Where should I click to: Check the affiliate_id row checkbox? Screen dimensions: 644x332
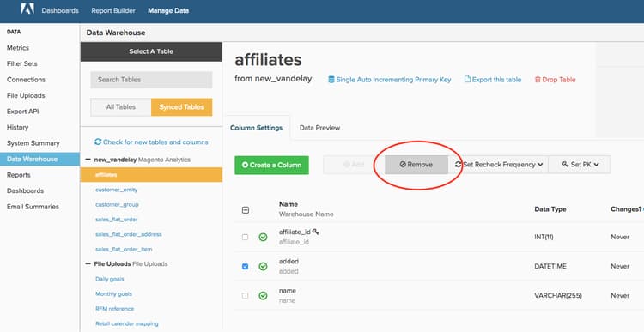246,237
